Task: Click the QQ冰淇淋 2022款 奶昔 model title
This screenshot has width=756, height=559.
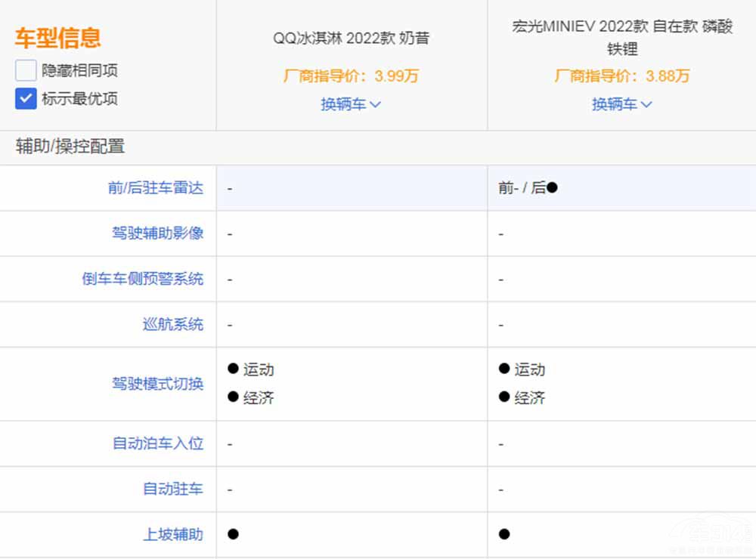Action: coord(351,38)
